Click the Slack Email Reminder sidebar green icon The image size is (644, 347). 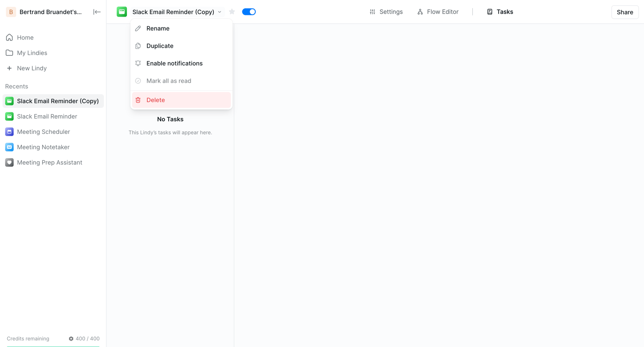click(9, 116)
